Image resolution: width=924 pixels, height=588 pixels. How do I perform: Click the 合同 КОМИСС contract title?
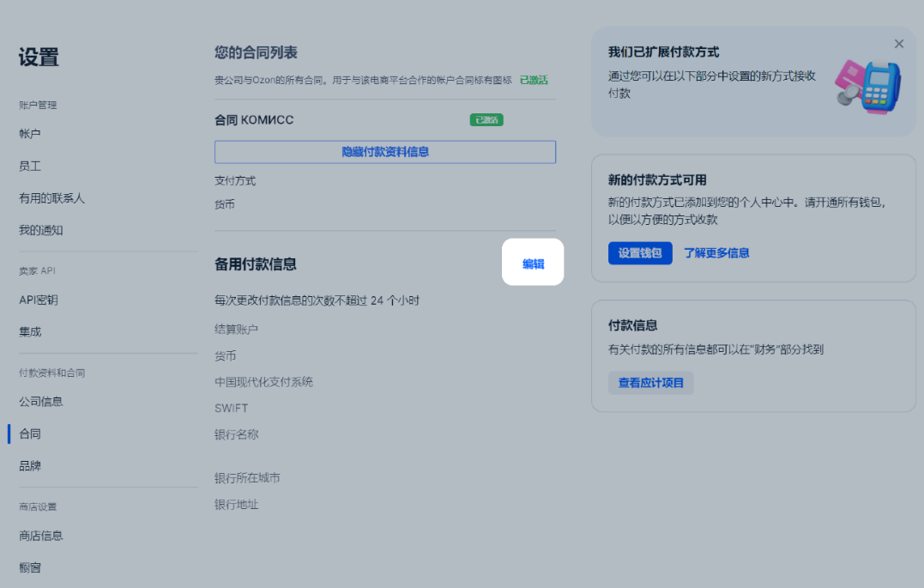coord(254,120)
